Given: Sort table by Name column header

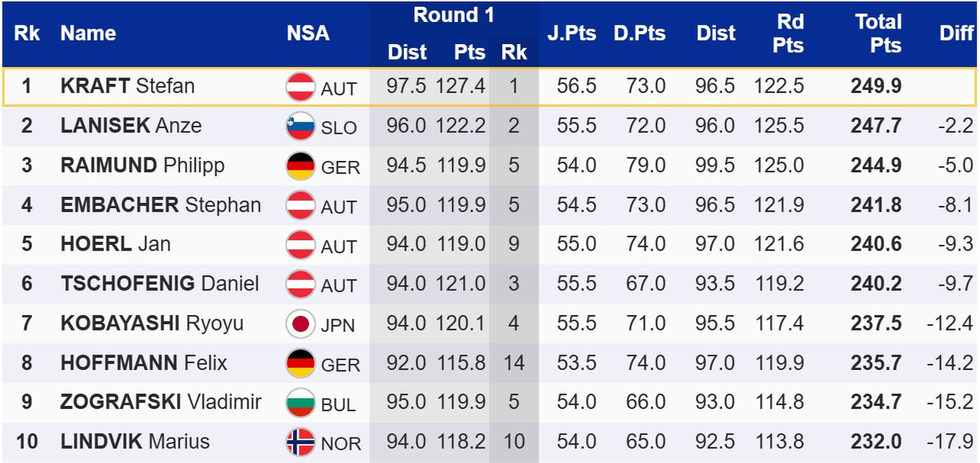Looking at the screenshot, I should pyautogui.click(x=88, y=33).
